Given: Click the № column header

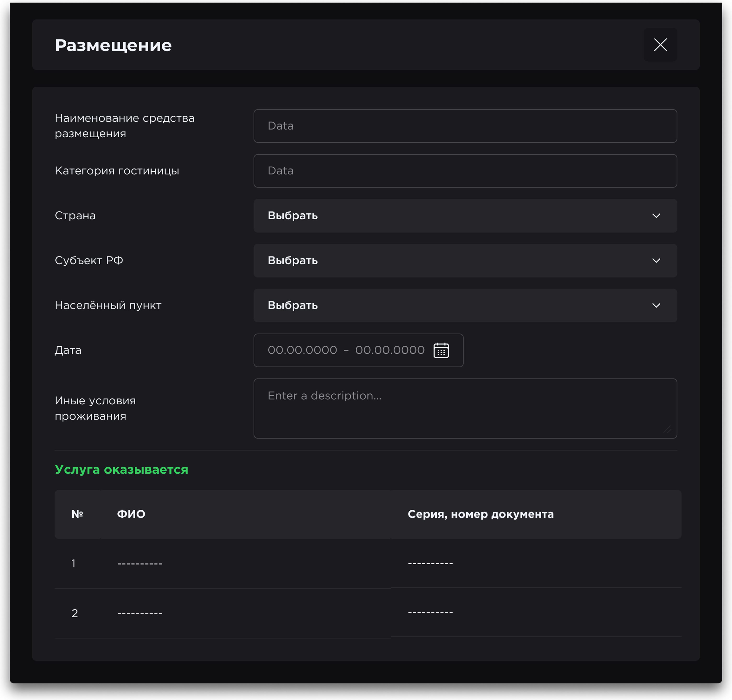Looking at the screenshot, I should tap(77, 514).
